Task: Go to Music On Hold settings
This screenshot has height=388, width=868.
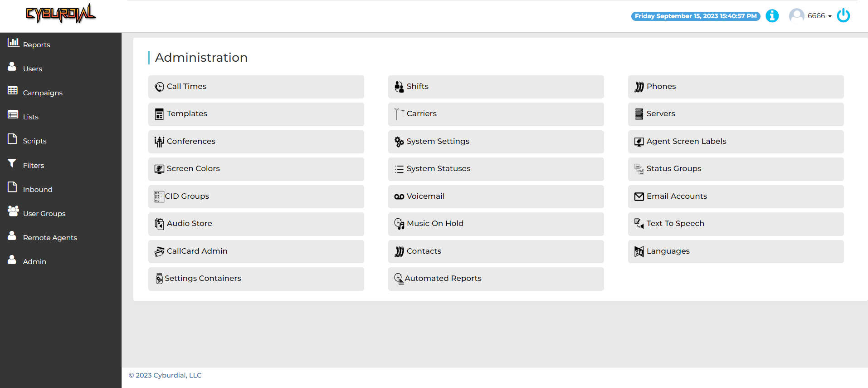Action: point(496,224)
